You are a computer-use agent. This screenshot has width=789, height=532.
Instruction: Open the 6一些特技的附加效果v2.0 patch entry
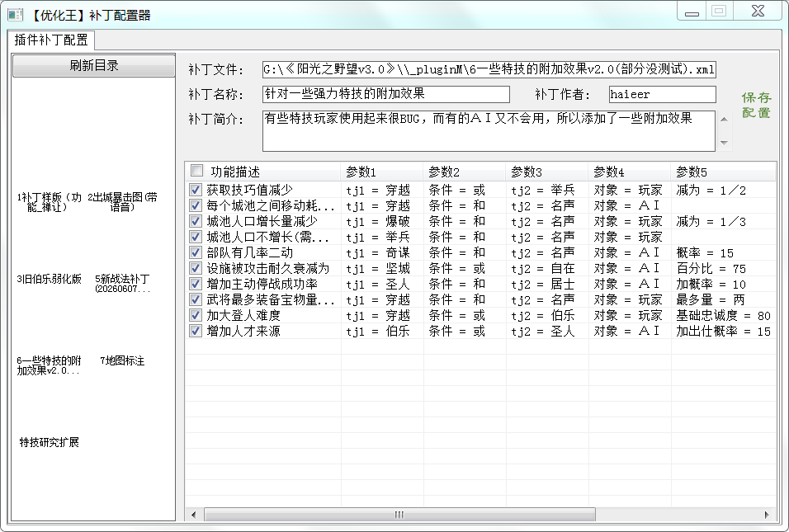pyautogui.click(x=49, y=365)
